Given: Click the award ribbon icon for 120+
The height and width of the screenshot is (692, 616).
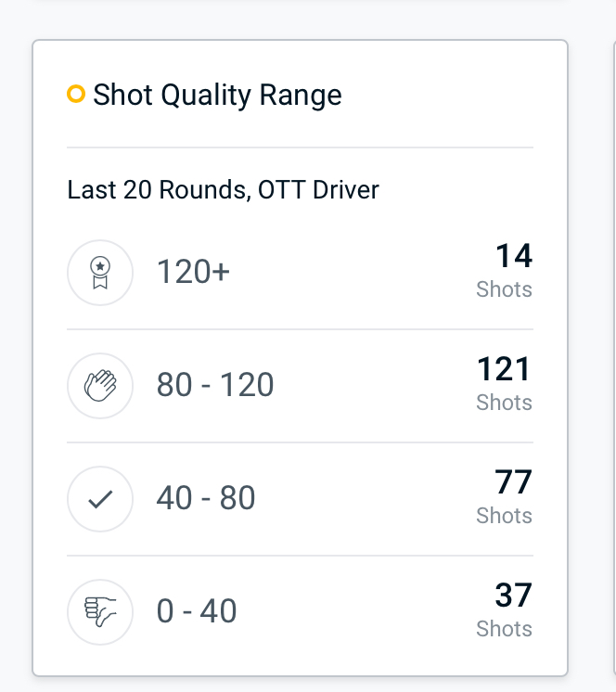Looking at the screenshot, I should (100, 273).
